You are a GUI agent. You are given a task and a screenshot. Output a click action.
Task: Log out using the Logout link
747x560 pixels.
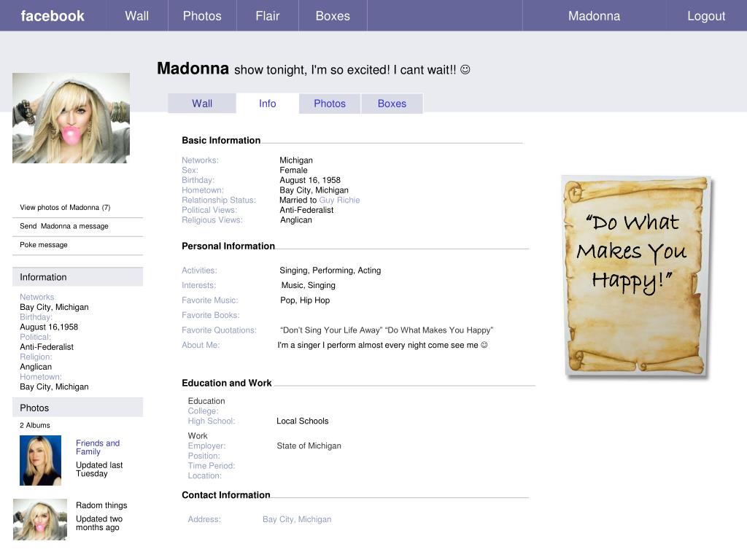[706, 16]
